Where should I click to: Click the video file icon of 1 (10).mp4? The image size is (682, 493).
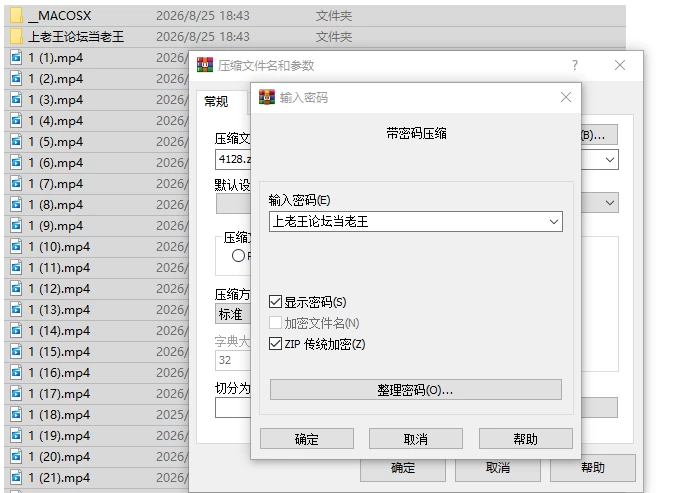(x=16, y=246)
